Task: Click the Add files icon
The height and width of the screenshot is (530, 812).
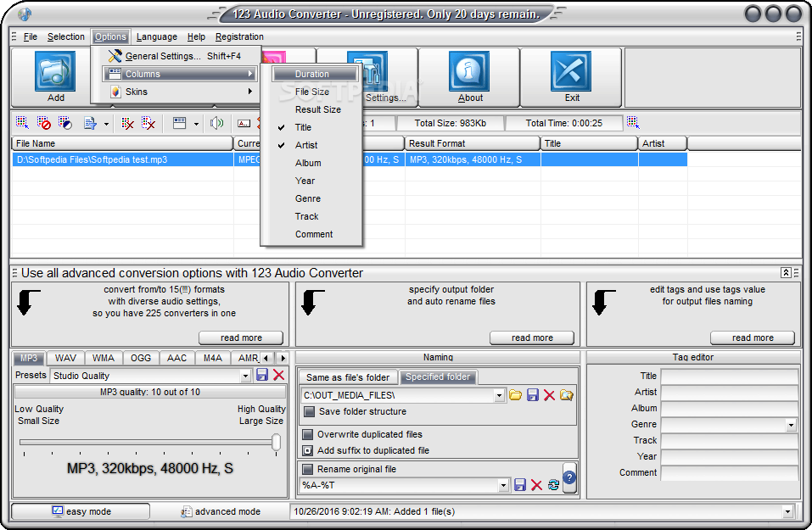Action: 55,71
